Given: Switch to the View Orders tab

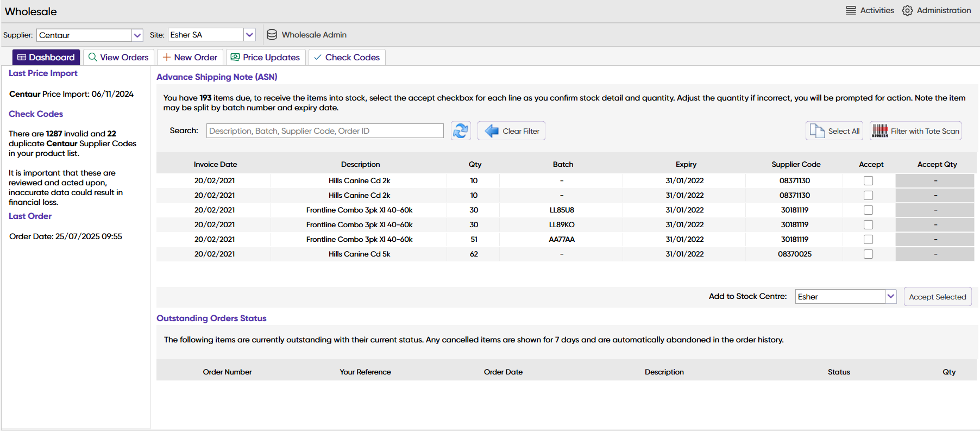Looking at the screenshot, I should tap(118, 58).
